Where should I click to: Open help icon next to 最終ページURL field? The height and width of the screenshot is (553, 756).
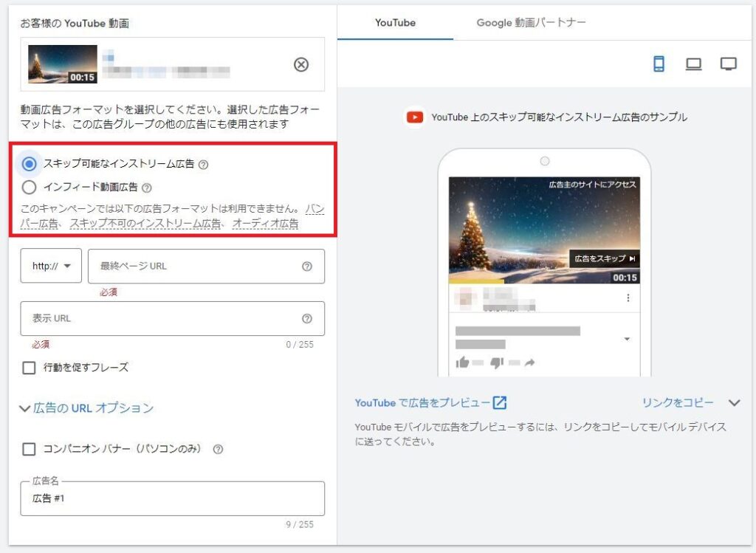coord(309,266)
